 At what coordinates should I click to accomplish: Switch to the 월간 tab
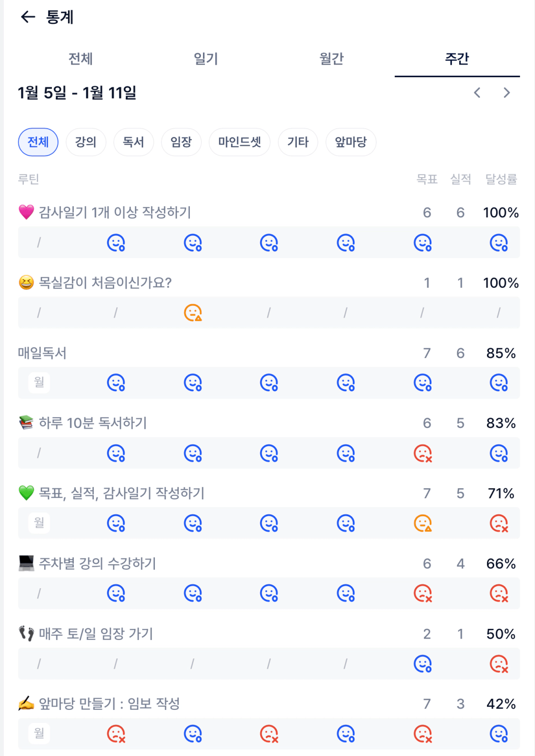point(332,59)
